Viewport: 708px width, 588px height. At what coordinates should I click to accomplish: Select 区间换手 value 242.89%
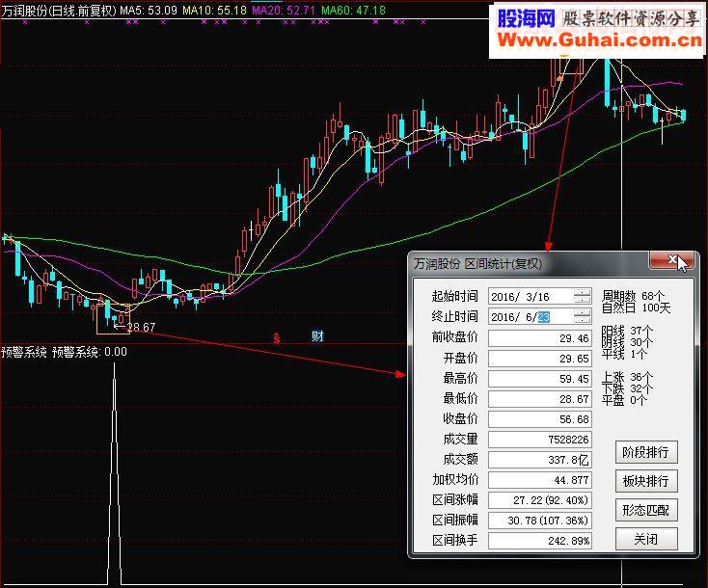539,541
